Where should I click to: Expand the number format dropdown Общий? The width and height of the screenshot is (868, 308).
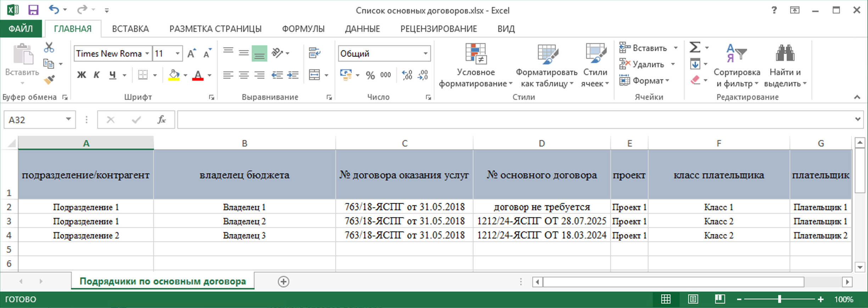tap(425, 53)
